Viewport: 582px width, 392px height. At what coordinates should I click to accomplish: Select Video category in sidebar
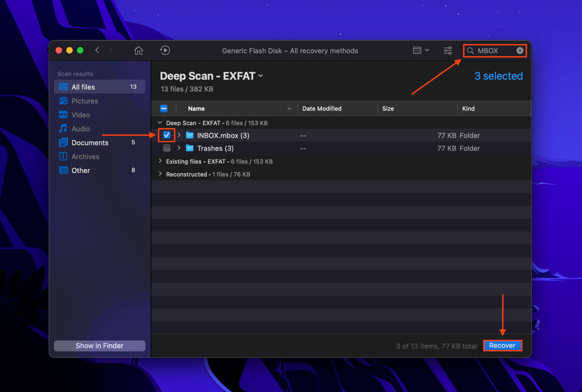pyautogui.click(x=81, y=115)
